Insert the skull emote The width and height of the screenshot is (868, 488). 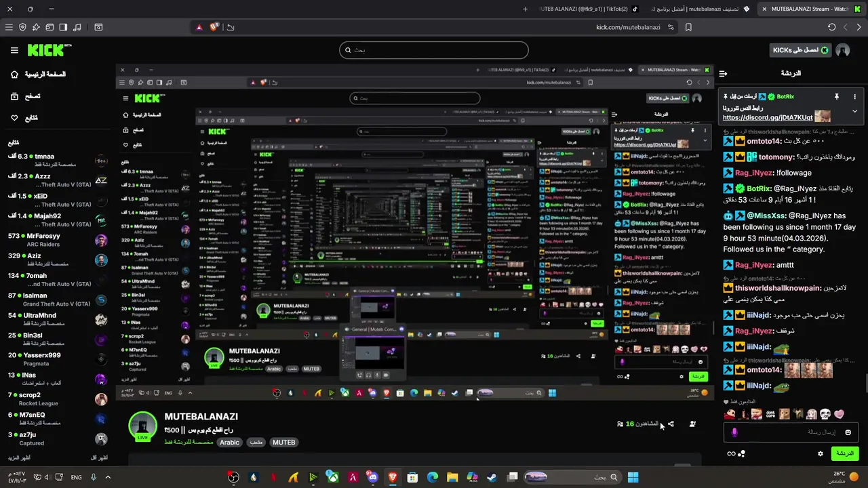coord(825,414)
